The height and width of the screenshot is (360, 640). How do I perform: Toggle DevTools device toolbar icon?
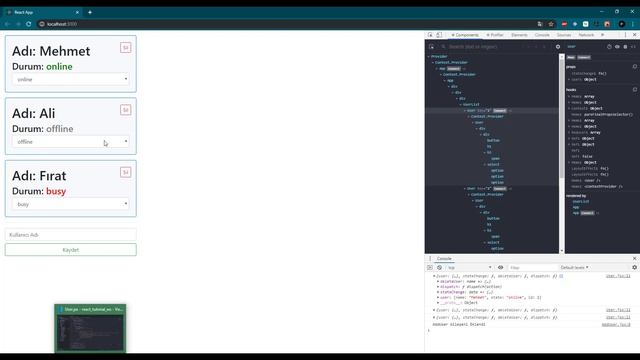439,35
